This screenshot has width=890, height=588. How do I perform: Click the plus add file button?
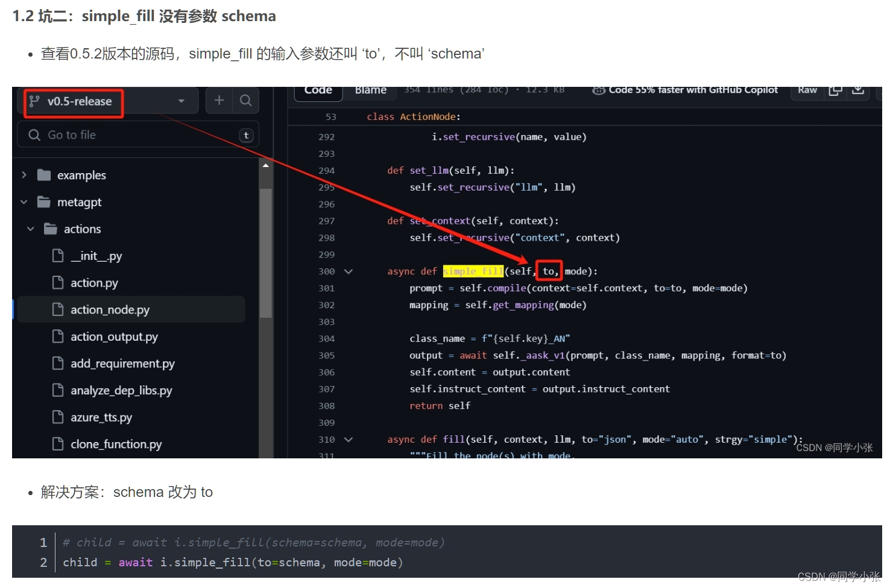coord(219,100)
